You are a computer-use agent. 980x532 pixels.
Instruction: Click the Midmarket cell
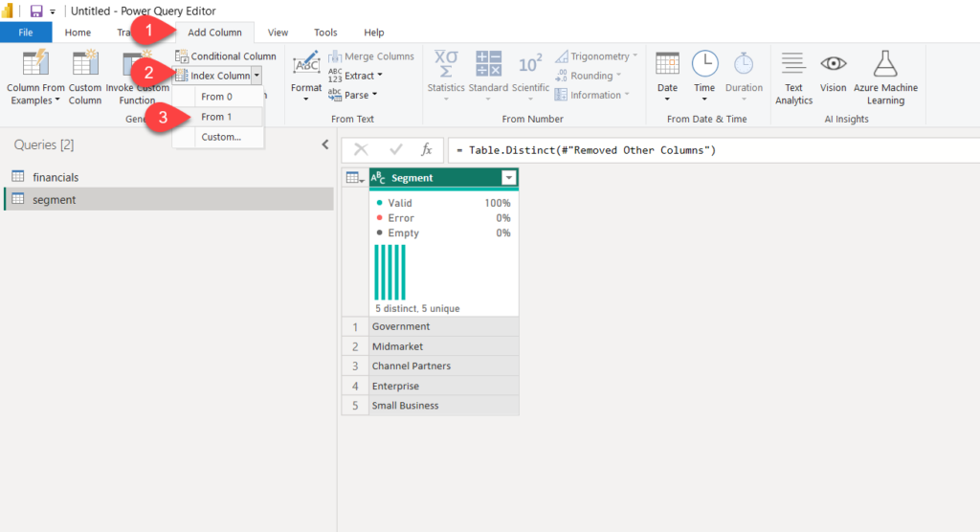444,346
